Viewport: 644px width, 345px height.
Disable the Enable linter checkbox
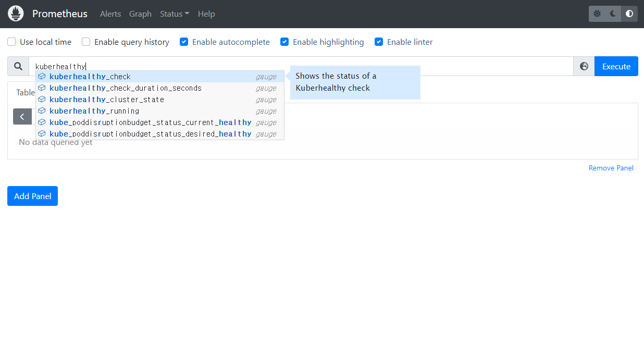pyautogui.click(x=379, y=42)
